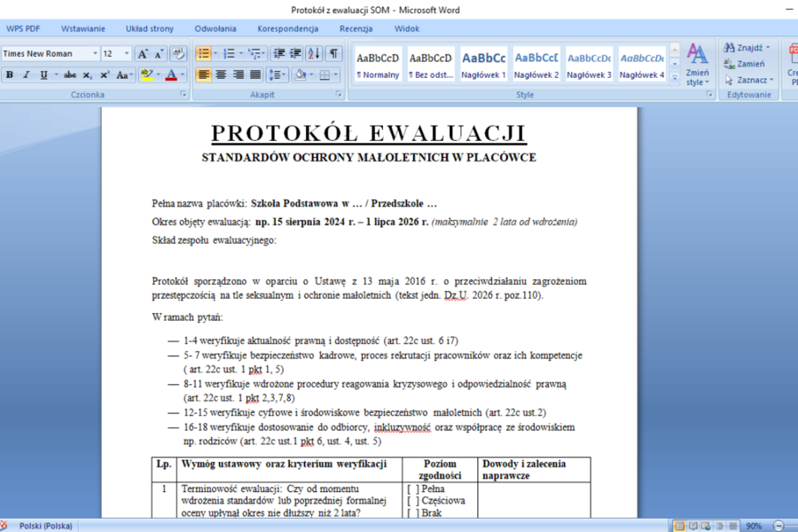Center the text alignment
This screenshot has width=798, height=532.
coord(221,74)
